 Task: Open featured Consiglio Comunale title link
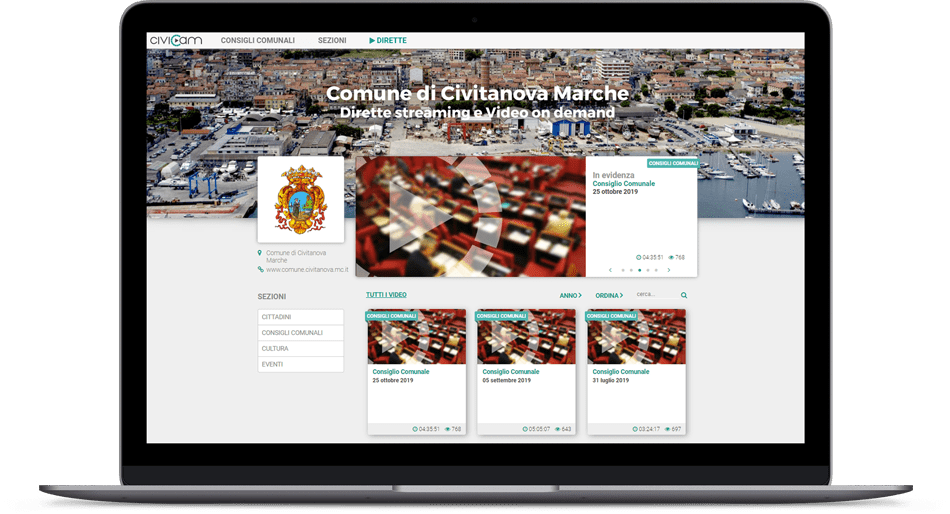[x=623, y=184]
